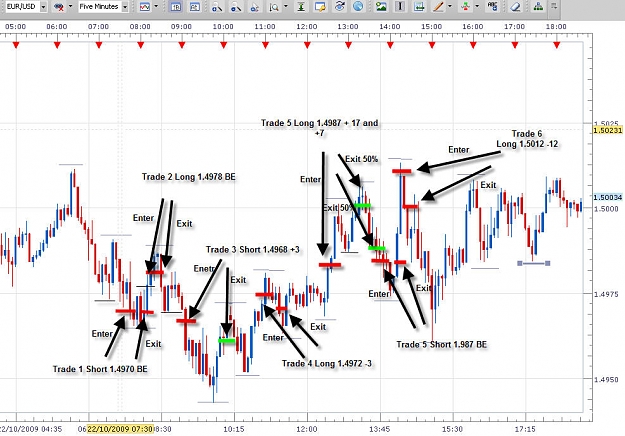Click the 1.5000 price axis label
This screenshot has height=436, width=625.
[606, 208]
